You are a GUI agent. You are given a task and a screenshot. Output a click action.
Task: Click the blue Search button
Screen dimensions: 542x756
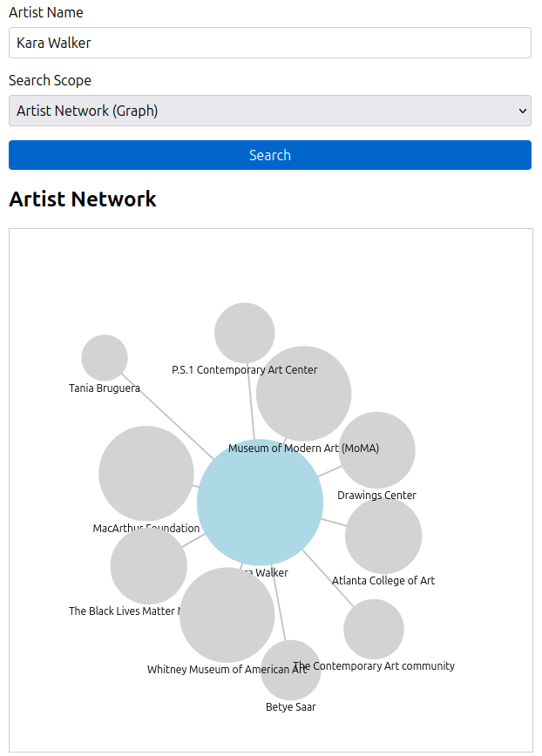270,155
